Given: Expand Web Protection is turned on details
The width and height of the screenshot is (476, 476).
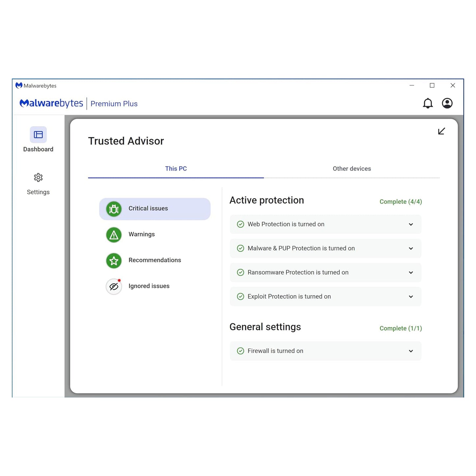Looking at the screenshot, I should [411, 224].
